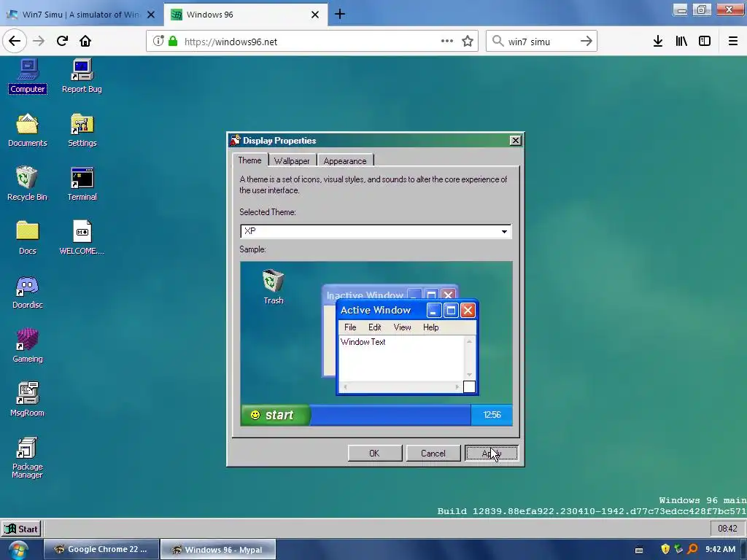Viewport: 747px width, 560px height.
Task: Open the browser library icon
Action: tap(681, 41)
